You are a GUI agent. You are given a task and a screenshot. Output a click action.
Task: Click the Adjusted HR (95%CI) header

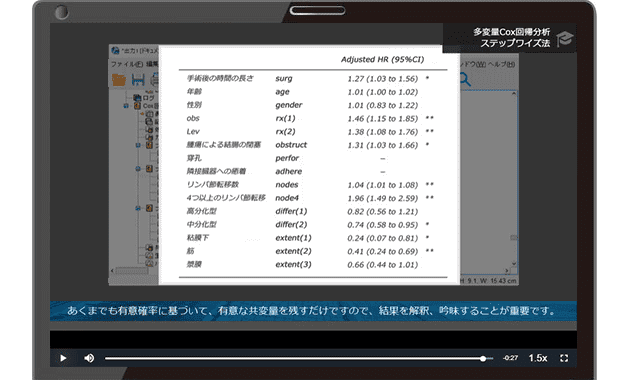(382, 59)
